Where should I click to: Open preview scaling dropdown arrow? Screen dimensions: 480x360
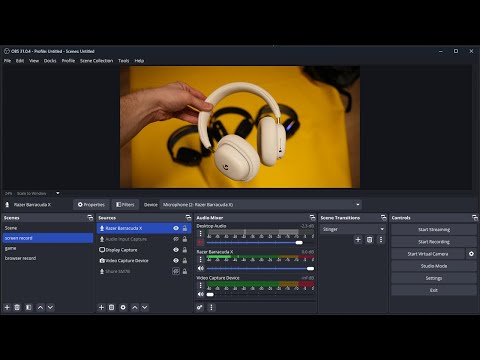tap(58, 193)
